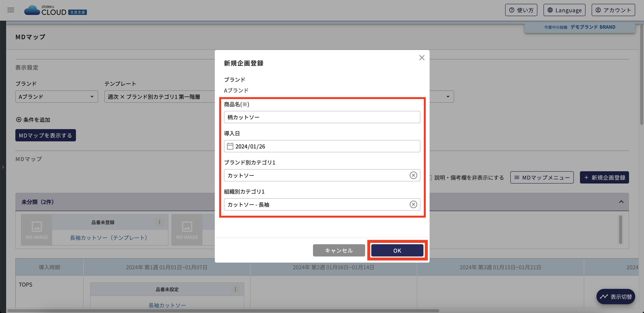Open the MDマップメニュー button
The height and width of the screenshot is (313, 644).
coord(542,177)
